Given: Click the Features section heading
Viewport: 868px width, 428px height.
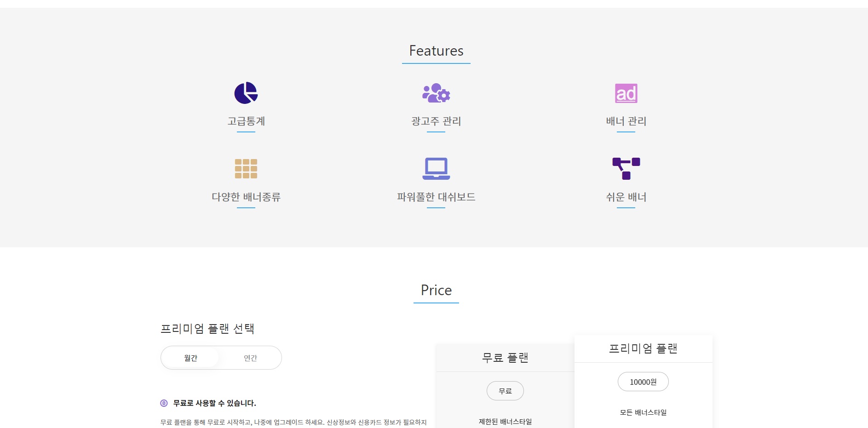Looking at the screenshot, I should point(436,51).
